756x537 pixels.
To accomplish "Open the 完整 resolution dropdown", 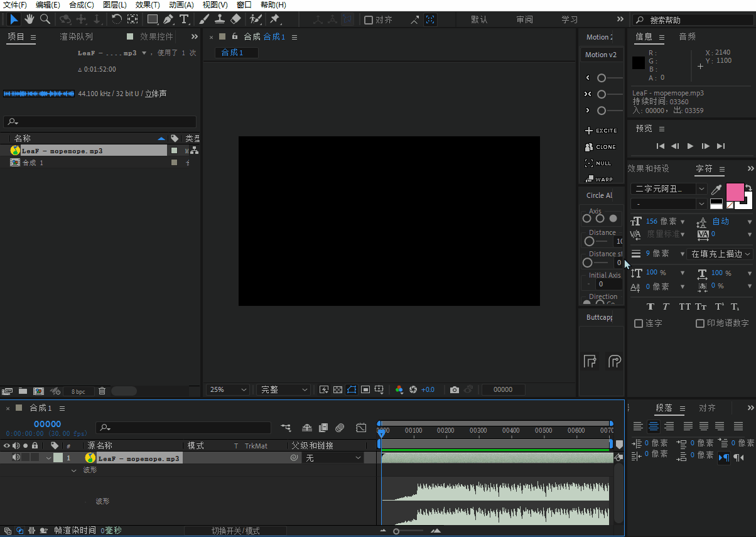I will (x=284, y=389).
